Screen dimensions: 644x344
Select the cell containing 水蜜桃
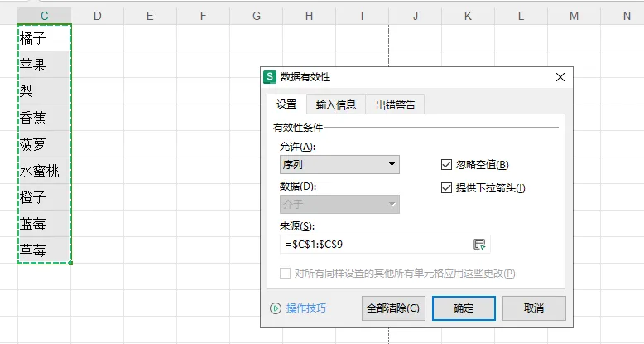coord(45,171)
